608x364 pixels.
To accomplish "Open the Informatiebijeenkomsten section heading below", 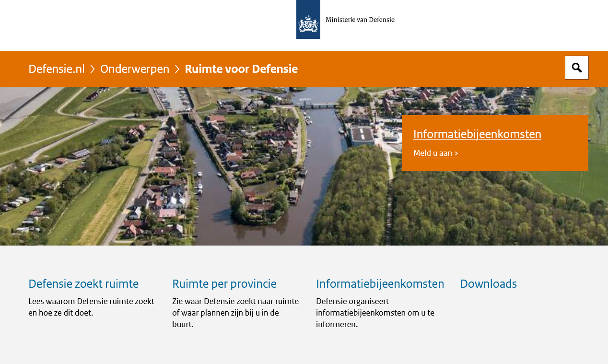I will tap(380, 284).
